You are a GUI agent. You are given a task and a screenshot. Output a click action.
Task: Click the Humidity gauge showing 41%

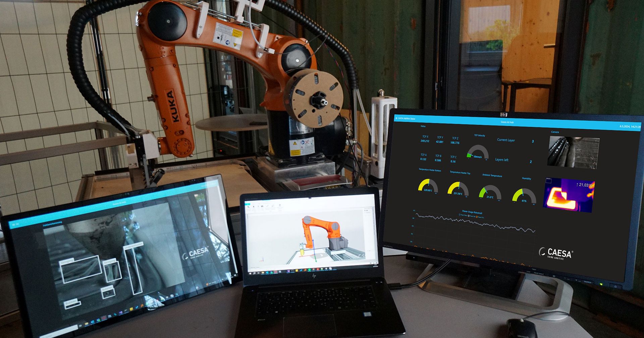(x=524, y=195)
